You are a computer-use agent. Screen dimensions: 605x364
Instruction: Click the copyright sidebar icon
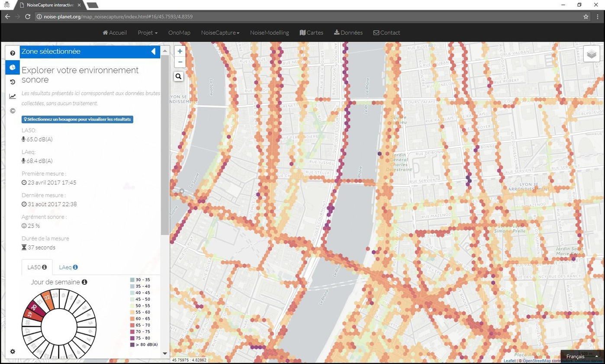[x=13, y=111]
